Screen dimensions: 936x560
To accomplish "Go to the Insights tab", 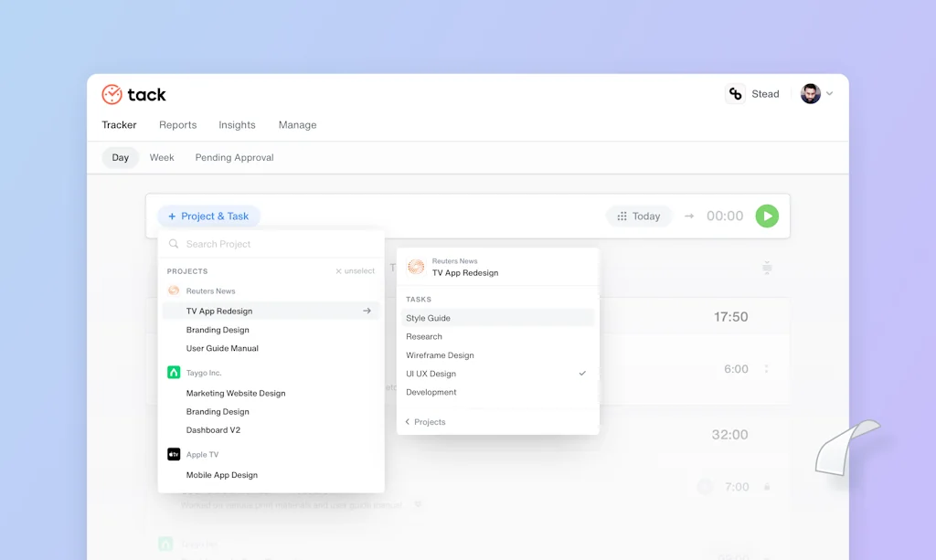I will click(x=237, y=124).
